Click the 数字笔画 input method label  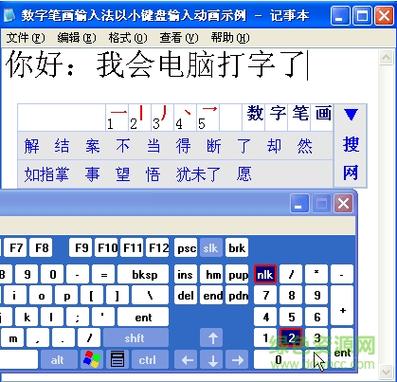289,113
